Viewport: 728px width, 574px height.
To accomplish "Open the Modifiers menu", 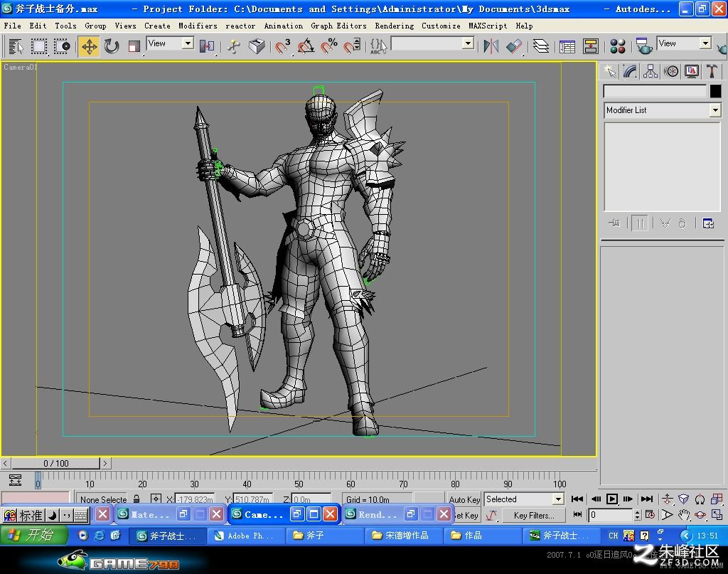I will (198, 26).
